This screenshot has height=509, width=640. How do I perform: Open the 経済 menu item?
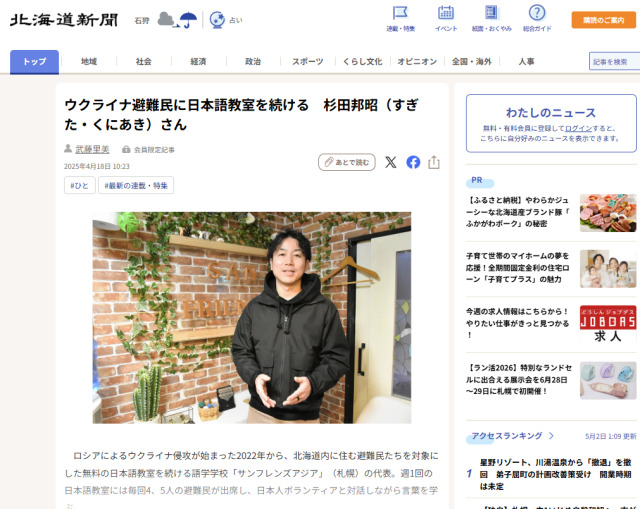pyautogui.click(x=198, y=62)
